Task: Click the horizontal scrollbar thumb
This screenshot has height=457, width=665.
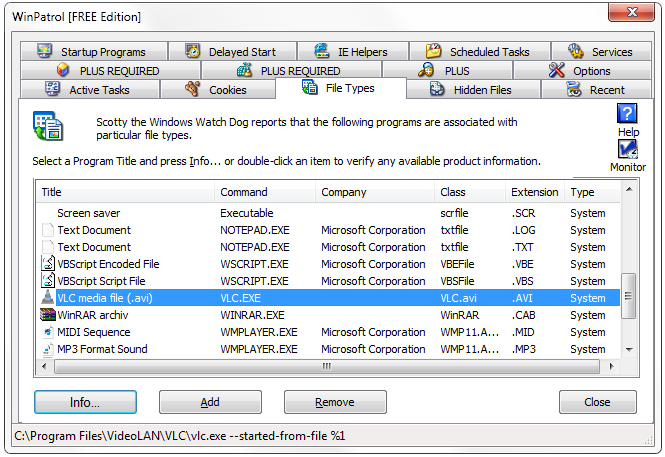Action: (x=327, y=366)
